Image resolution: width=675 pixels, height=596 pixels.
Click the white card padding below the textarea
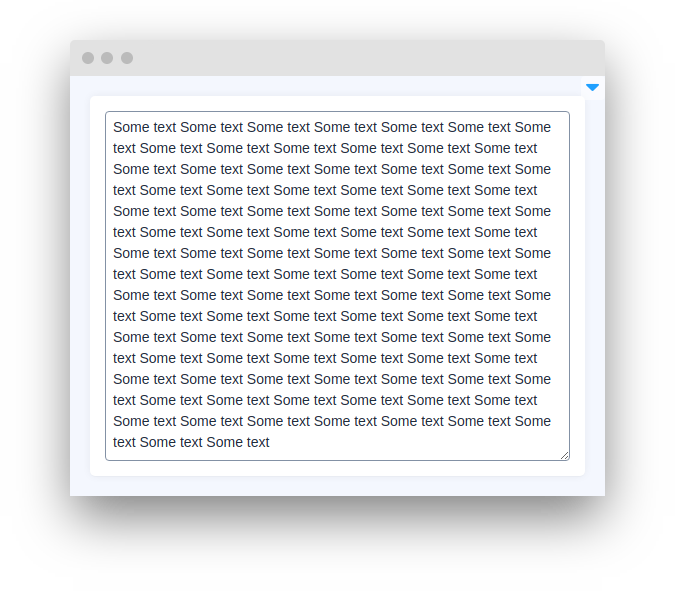click(x=338, y=469)
